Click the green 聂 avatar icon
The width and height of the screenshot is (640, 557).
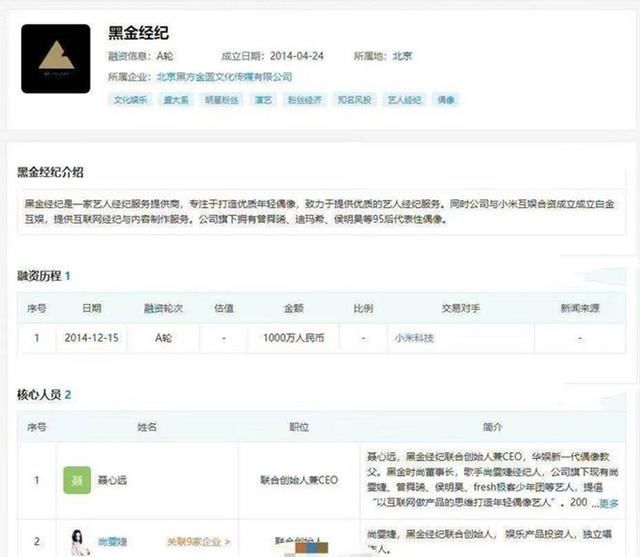click(x=77, y=480)
